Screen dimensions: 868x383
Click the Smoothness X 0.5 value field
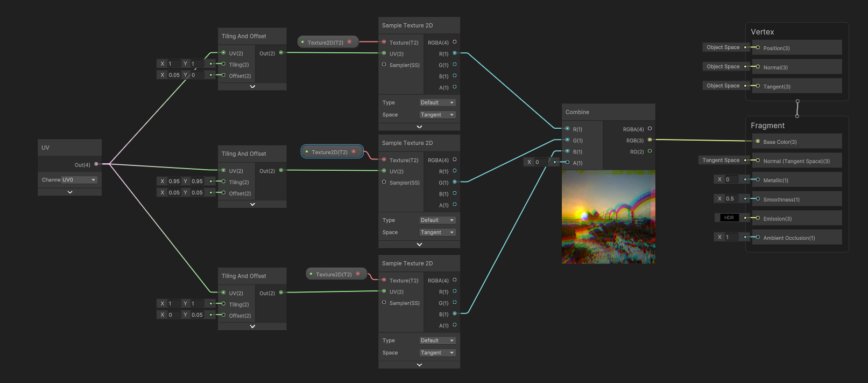tap(731, 199)
